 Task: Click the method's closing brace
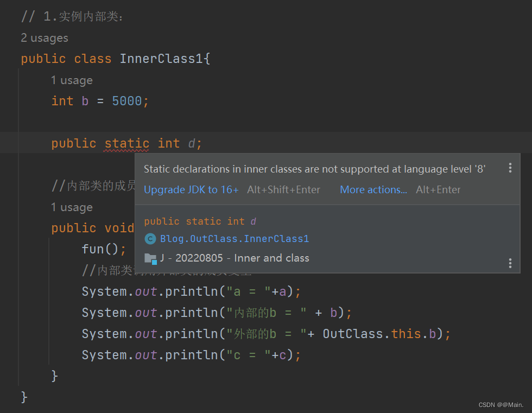[54, 376]
